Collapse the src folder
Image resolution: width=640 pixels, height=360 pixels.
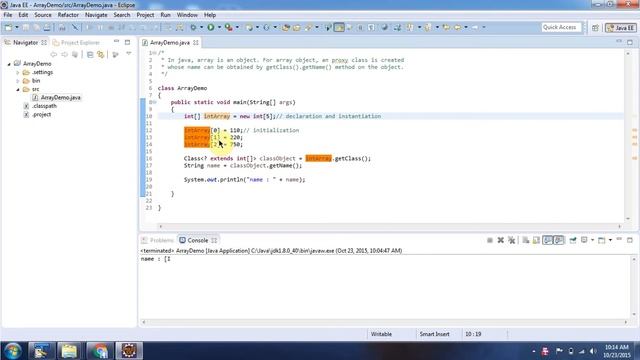[x=18, y=89]
